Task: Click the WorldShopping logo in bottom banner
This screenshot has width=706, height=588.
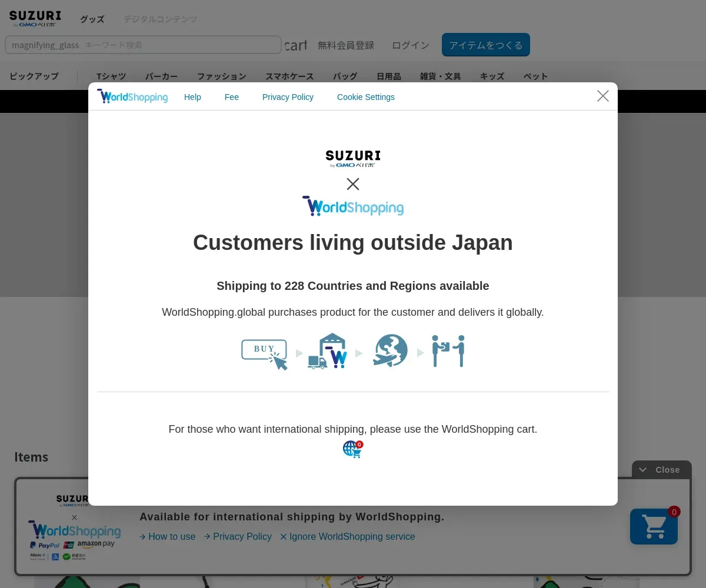Action: click(x=75, y=530)
